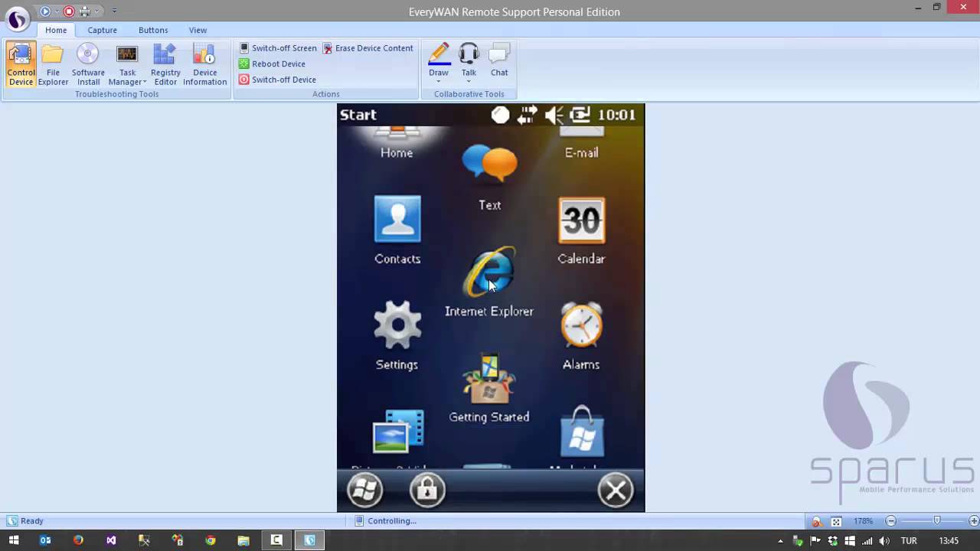The image size is (980, 551).
Task: Click the Ready status text
Action: click(32, 521)
